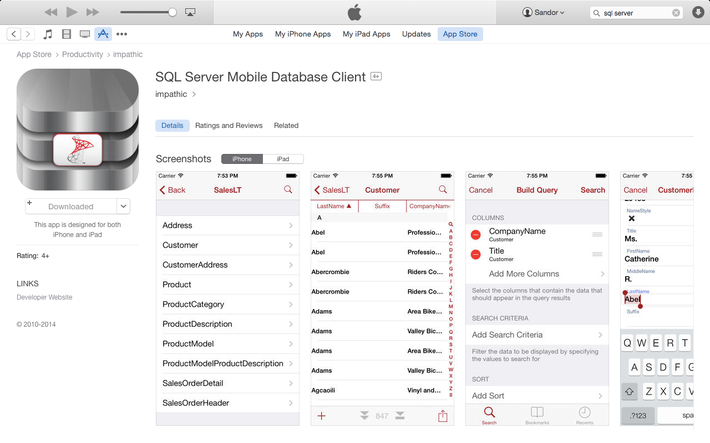Click Cancel in the Build Query screenshot

coord(480,190)
